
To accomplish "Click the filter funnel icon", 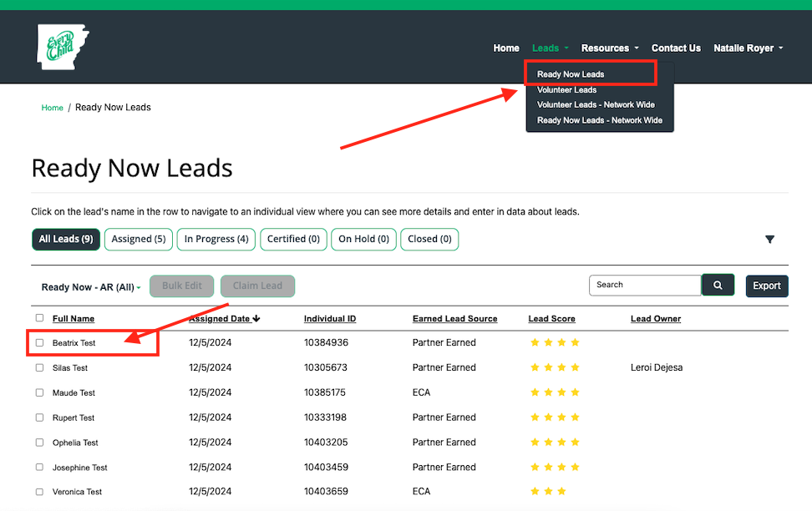I will coord(769,239).
